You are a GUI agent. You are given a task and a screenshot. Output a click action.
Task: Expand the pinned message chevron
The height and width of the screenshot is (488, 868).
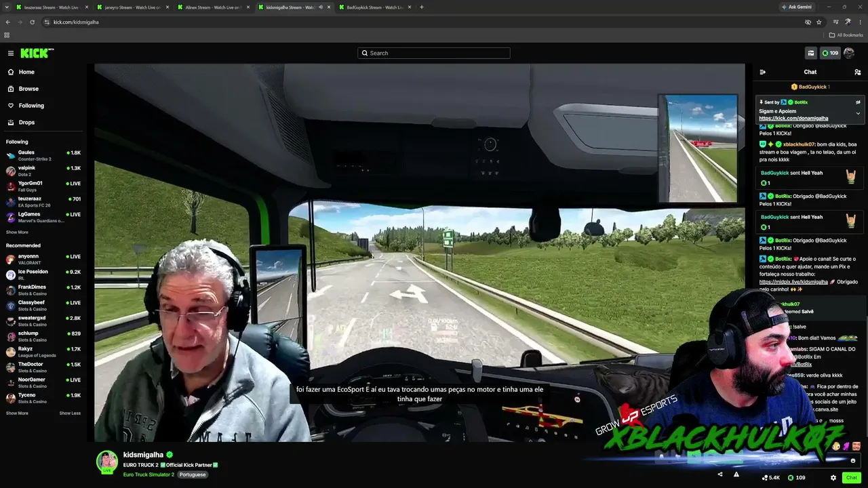click(x=858, y=113)
